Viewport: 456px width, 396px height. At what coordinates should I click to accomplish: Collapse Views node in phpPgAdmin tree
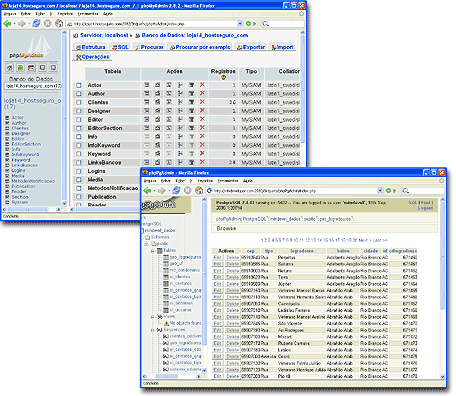pos(152,317)
